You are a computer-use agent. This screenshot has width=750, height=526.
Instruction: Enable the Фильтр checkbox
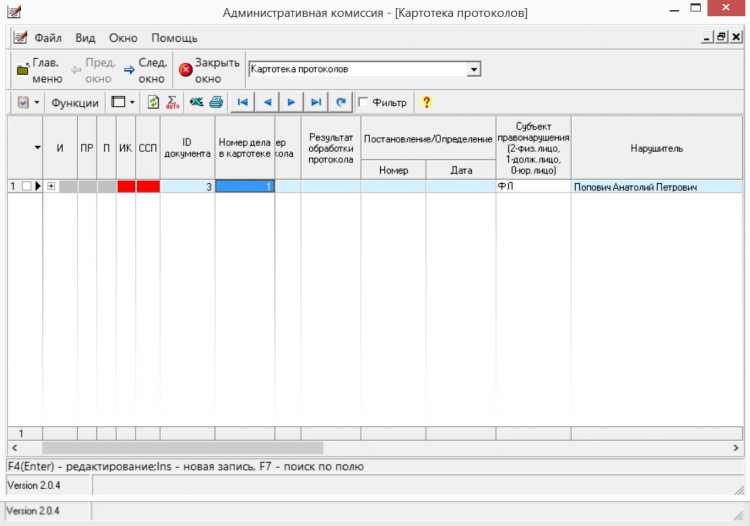pyautogui.click(x=364, y=102)
